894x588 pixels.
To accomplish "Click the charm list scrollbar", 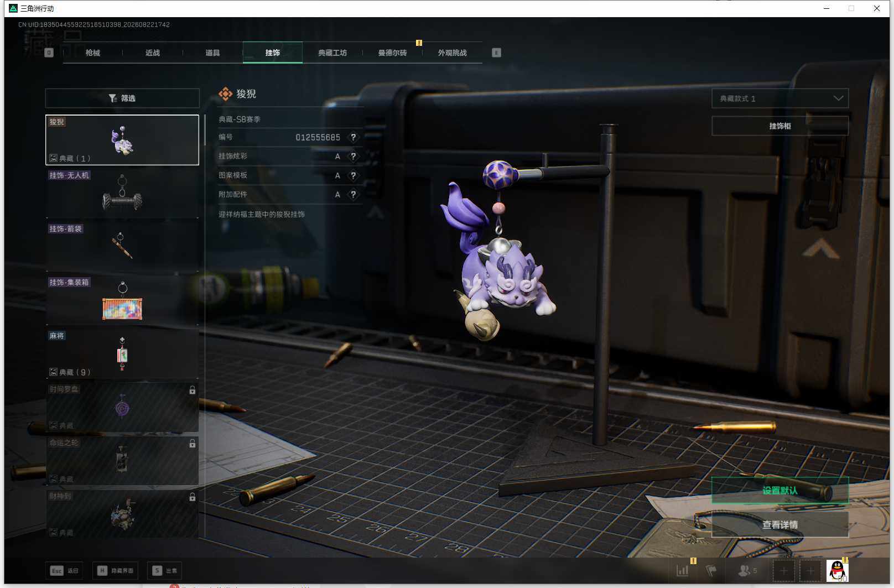I will tap(205, 131).
